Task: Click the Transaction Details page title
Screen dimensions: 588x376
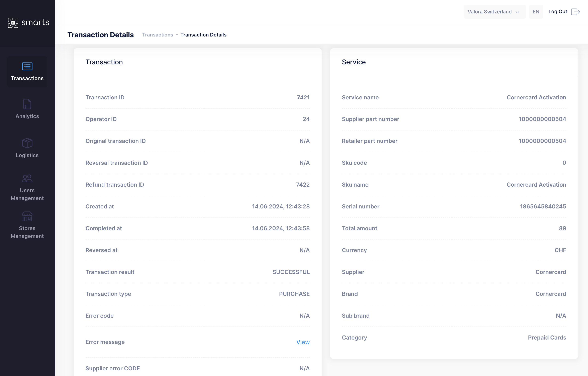Action: coord(101,35)
